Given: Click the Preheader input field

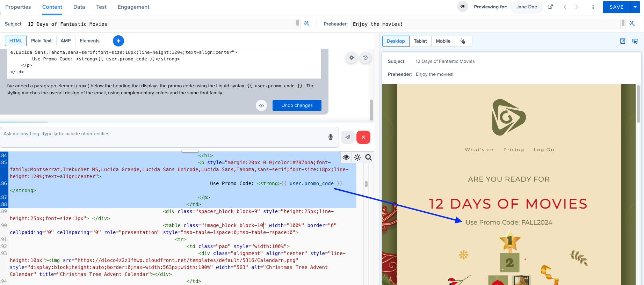Looking at the screenshot, I should pos(486,24).
